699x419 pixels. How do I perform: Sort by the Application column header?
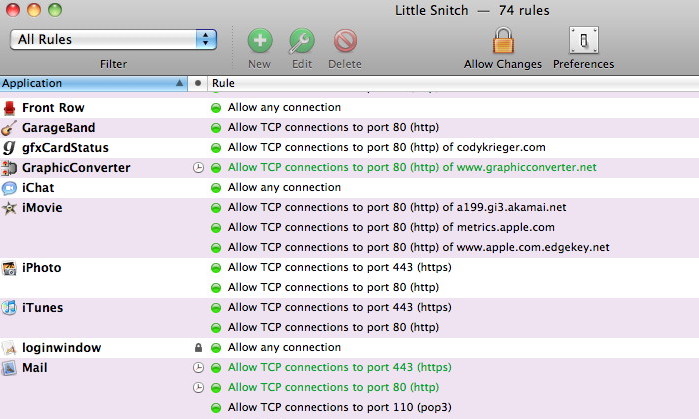click(93, 83)
